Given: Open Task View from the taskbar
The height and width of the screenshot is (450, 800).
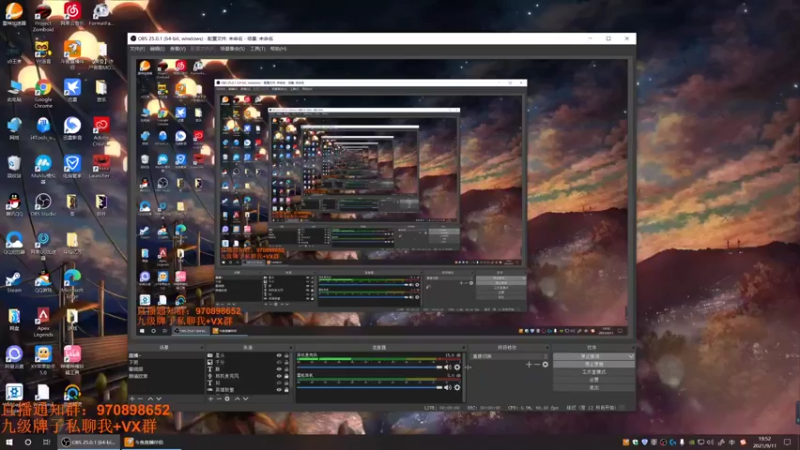Looking at the screenshot, I should [46, 442].
